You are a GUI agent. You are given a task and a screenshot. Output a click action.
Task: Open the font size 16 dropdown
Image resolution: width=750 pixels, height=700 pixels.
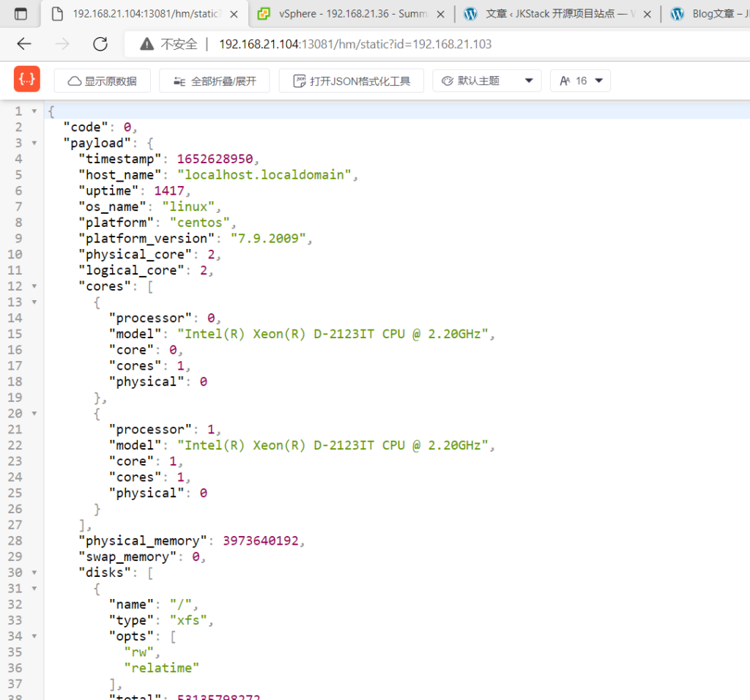pyautogui.click(x=580, y=81)
